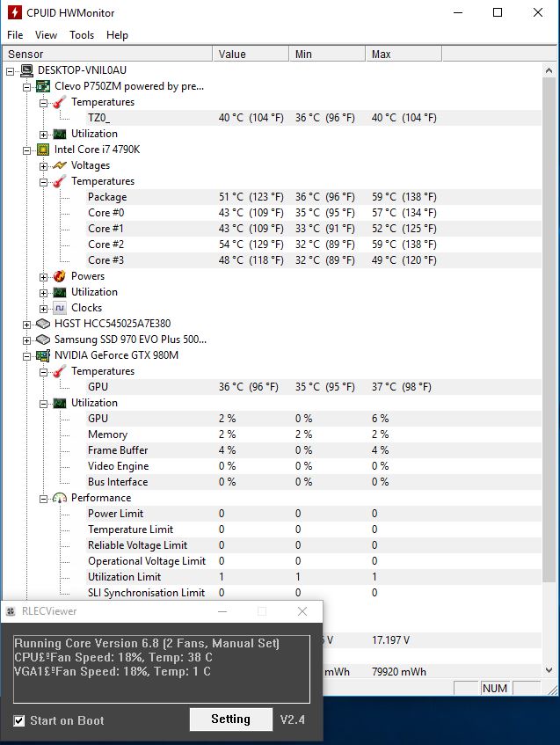Image resolution: width=560 pixels, height=745 pixels.
Task: Toggle the Start on Boot checkbox
Action: click(x=19, y=721)
